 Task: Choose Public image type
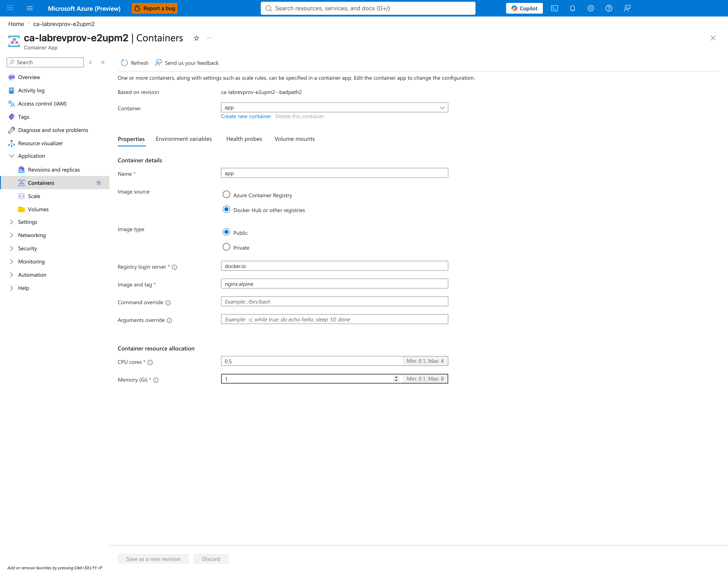(226, 232)
